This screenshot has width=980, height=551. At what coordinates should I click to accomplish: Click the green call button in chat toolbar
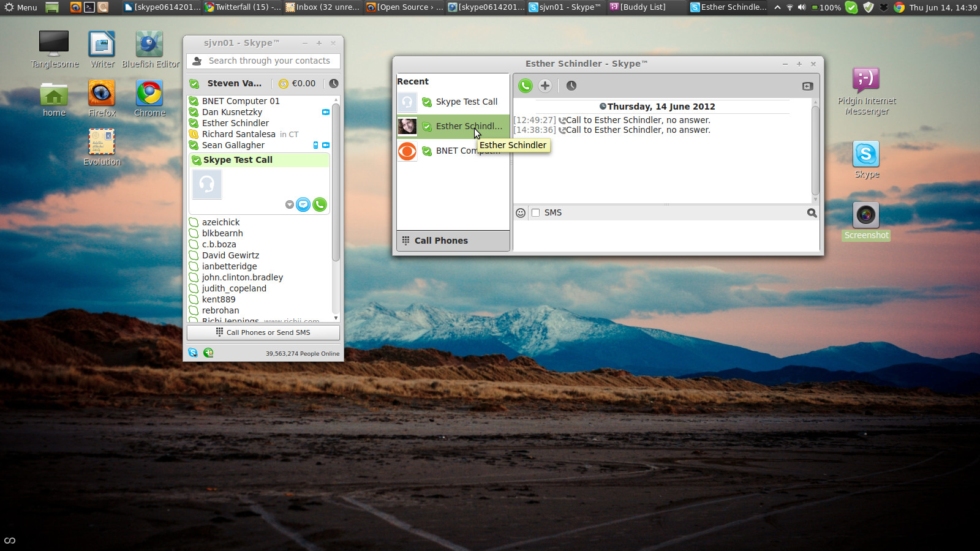point(526,86)
